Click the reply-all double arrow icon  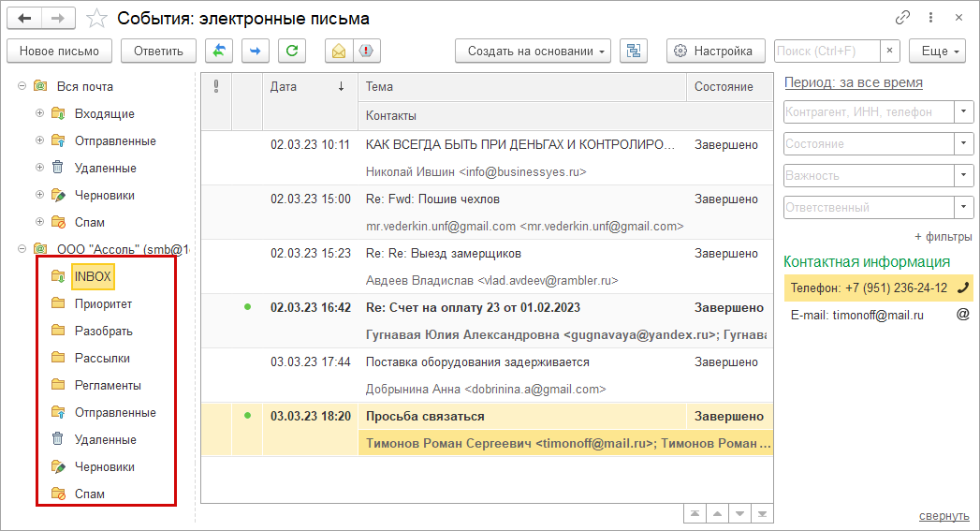coord(219,51)
